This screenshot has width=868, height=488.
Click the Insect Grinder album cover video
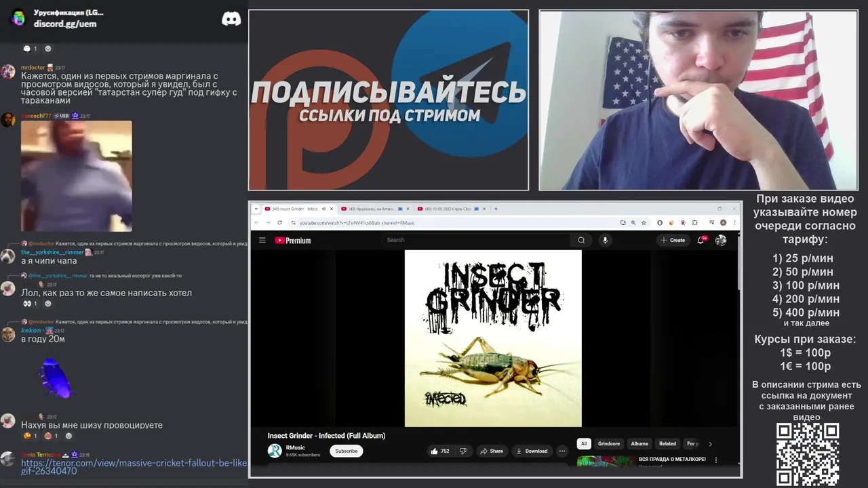tap(493, 338)
